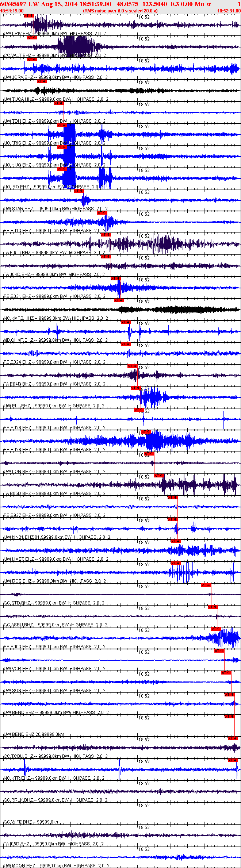Select the 'TA B05D BHZ' station label
The height and width of the screenshot is (868, 241).
pyautogui.click(x=18, y=493)
